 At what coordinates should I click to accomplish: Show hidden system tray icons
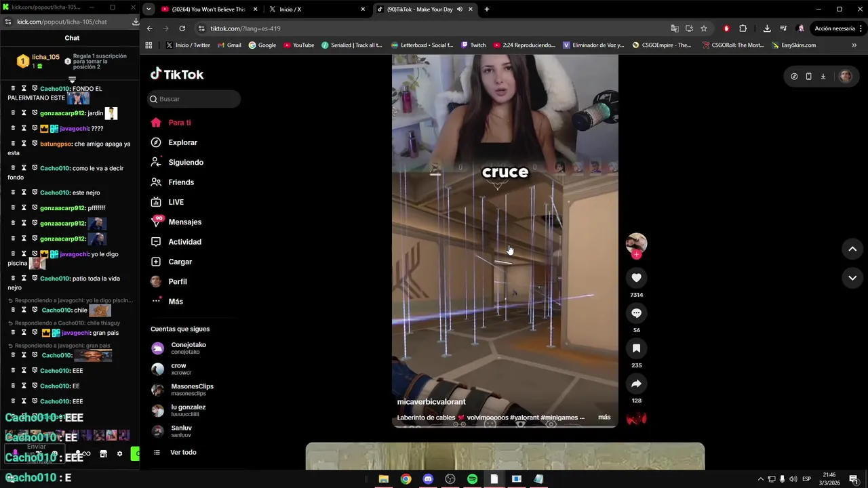(760, 479)
